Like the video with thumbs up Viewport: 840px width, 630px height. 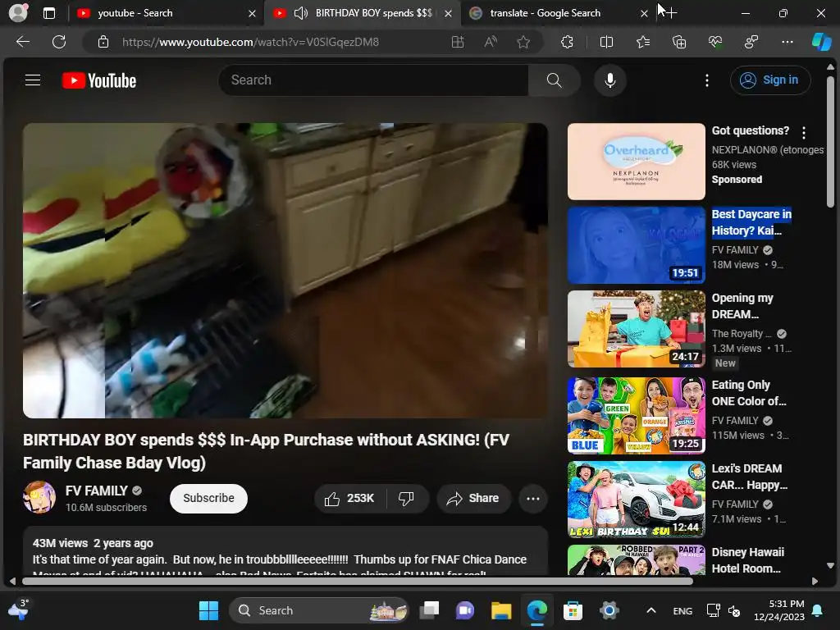(x=349, y=499)
